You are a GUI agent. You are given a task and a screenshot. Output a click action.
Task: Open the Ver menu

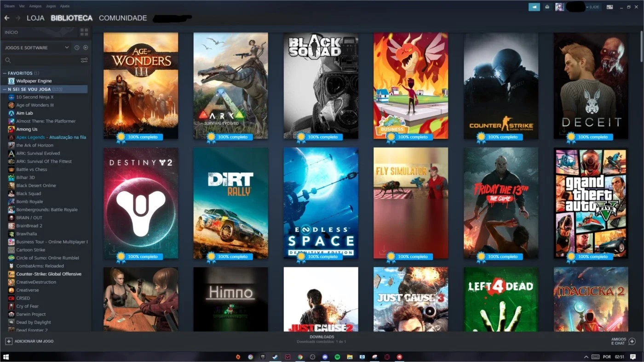[x=22, y=6]
